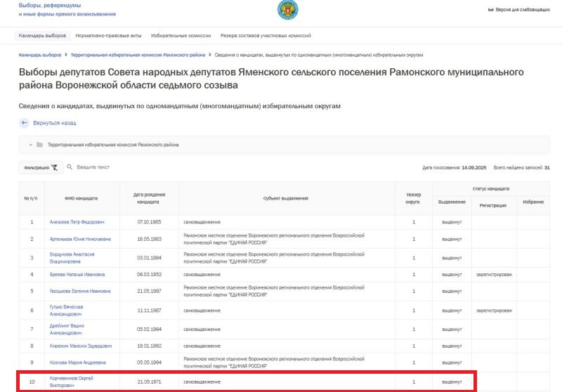Click the glasses icon for visually impaired version
Screen dimensions: 562x392
(491, 10)
